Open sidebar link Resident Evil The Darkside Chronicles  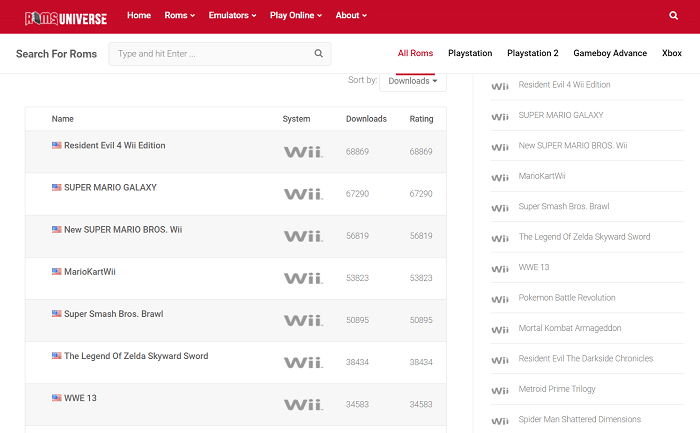(586, 358)
